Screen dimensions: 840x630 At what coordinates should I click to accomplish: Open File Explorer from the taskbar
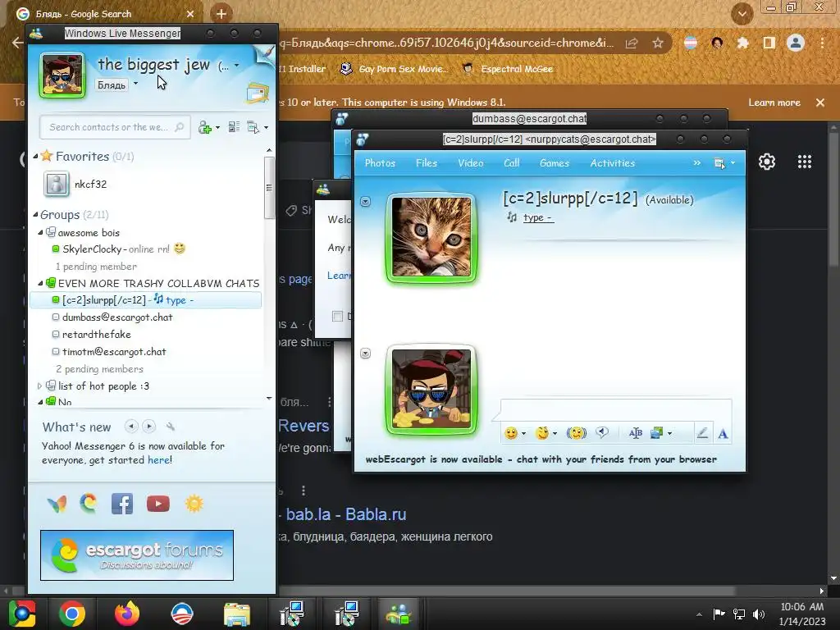(237, 614)
